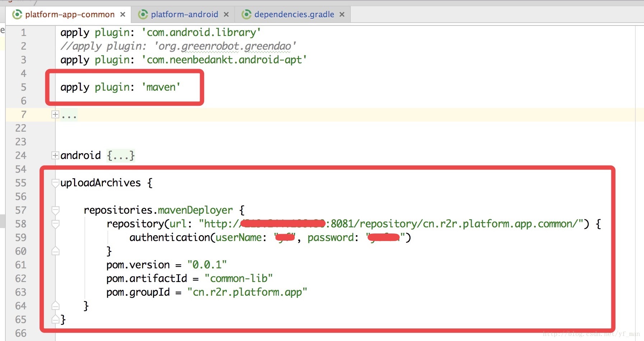The image size is (644, 341).
Task: Click the groupId value "cn.r2r.platform.app"
Action: click(247, 292)
